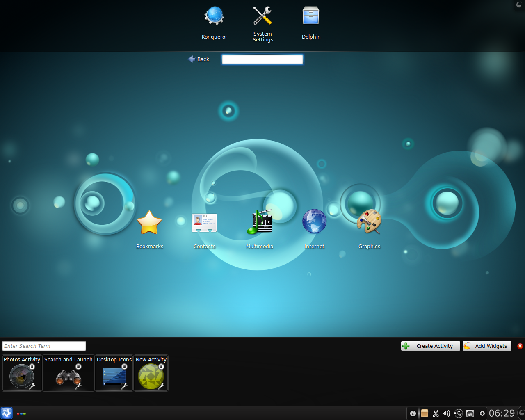Click the three-dot activities icon in taskbar
Viewport: 525px width, 420px height.
pyautogui.click(x=21, y=413)
